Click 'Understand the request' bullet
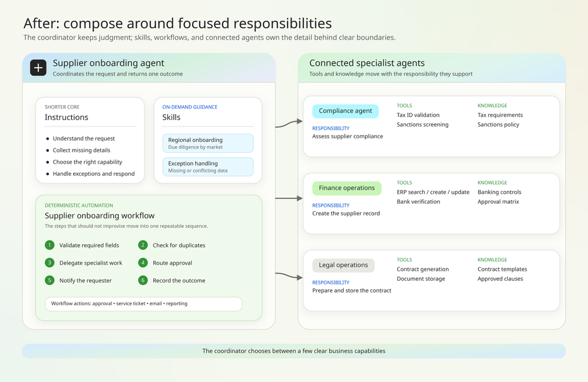Screen dimensions: 588x382 84,138
